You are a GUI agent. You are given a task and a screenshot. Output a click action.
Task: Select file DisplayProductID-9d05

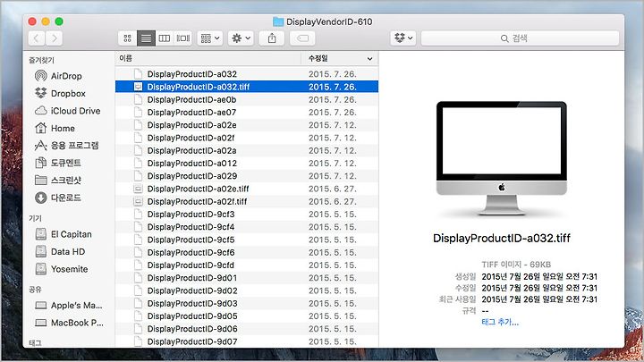point(247,316)
